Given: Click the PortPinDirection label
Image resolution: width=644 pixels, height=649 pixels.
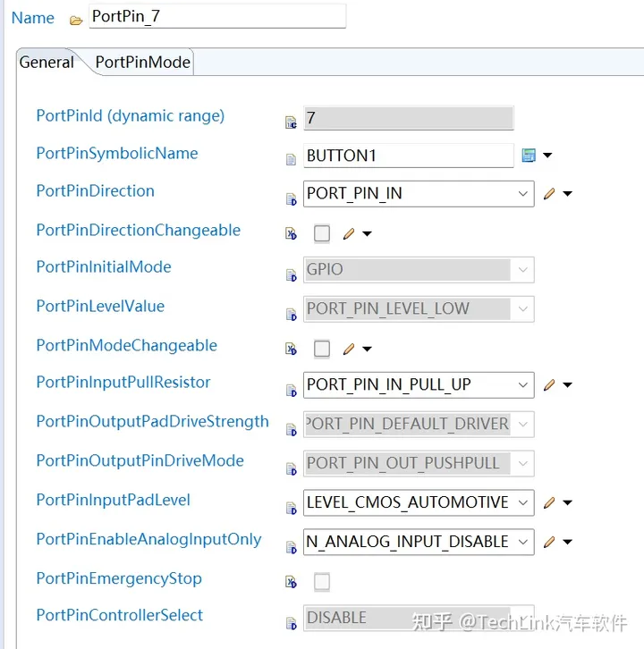Looking at the screenshot, I should tap(95, 190).
